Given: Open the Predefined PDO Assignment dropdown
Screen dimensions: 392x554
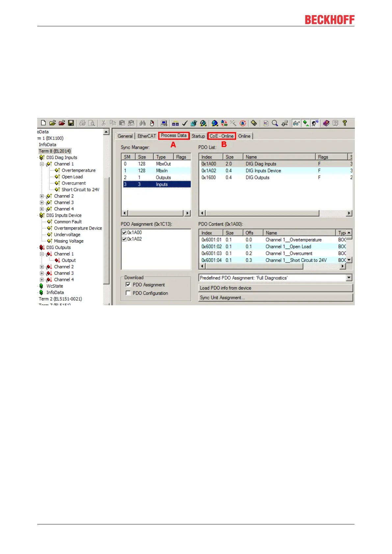Looking at the screenshot, I should tap(349, 278).
